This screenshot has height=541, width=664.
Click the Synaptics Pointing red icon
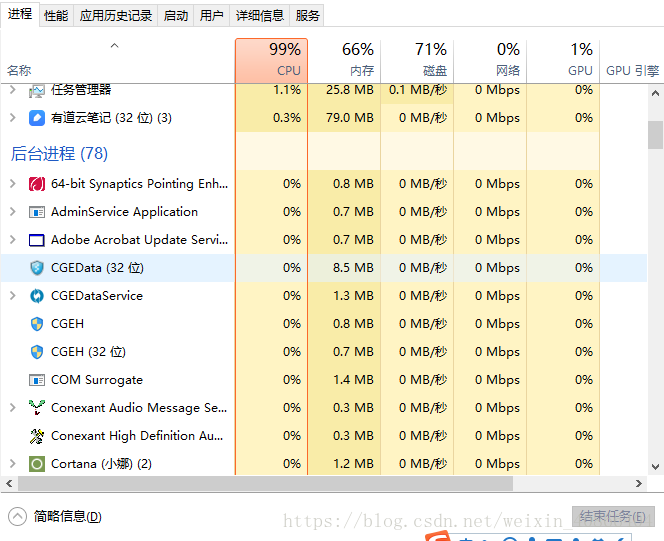pos(37,184)
